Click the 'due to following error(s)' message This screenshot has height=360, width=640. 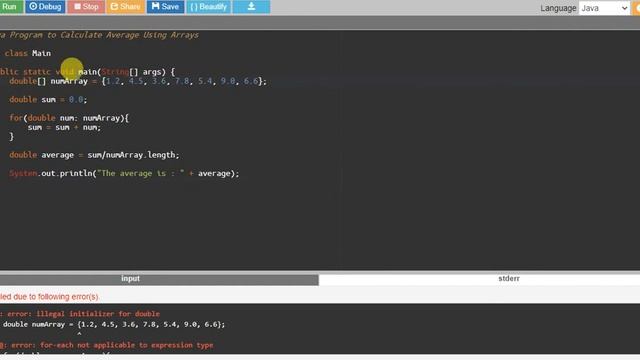[x=49, y=297]
